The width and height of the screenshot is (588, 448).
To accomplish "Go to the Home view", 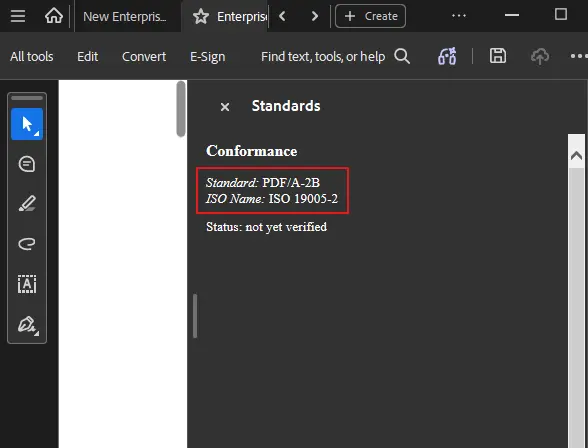I will click(54, 16).
